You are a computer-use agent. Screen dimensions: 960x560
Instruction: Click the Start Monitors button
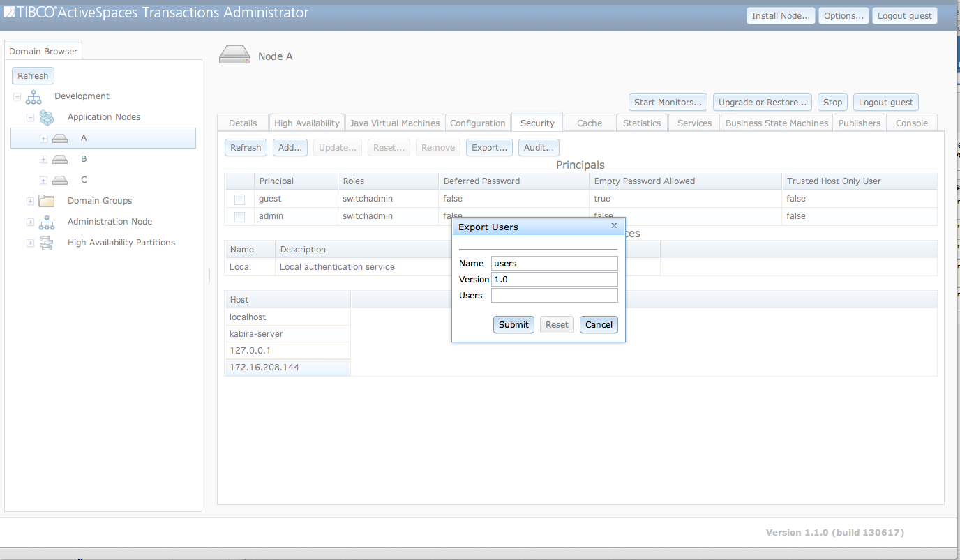click(667, 102)
